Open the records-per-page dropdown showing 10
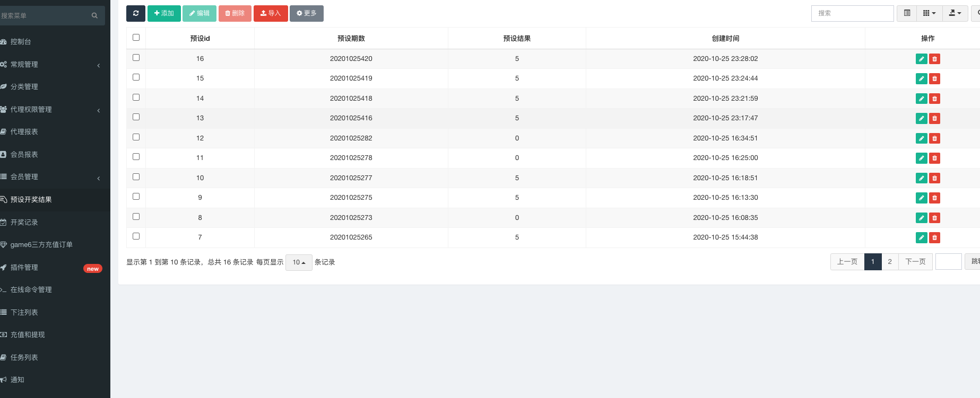The image size is (980, 398). [299, 262]
